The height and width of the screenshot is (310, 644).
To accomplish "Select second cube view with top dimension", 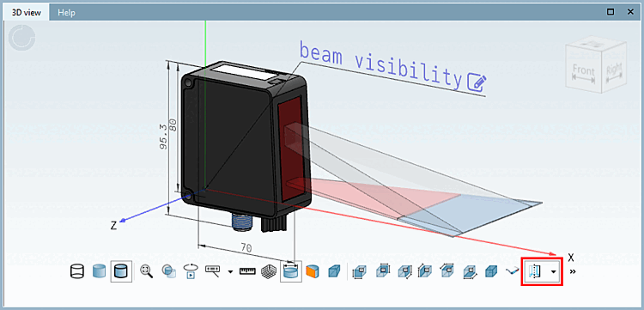I will click(383, 271).
